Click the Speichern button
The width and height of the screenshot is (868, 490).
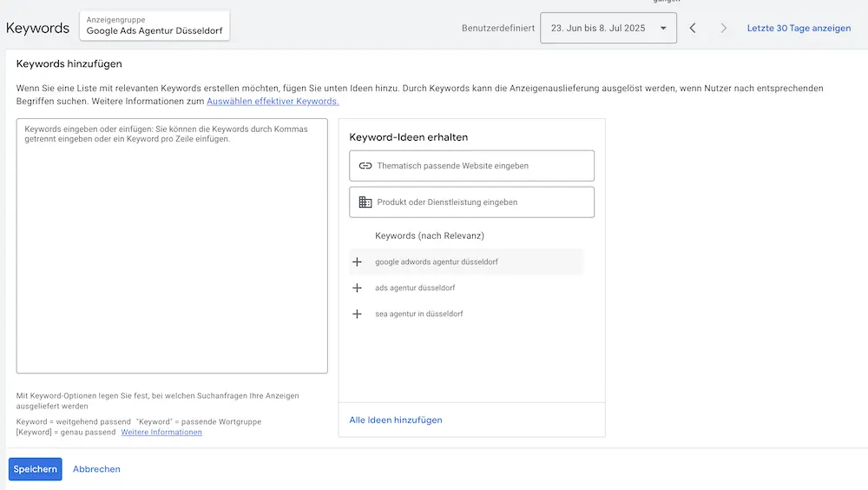35,469
